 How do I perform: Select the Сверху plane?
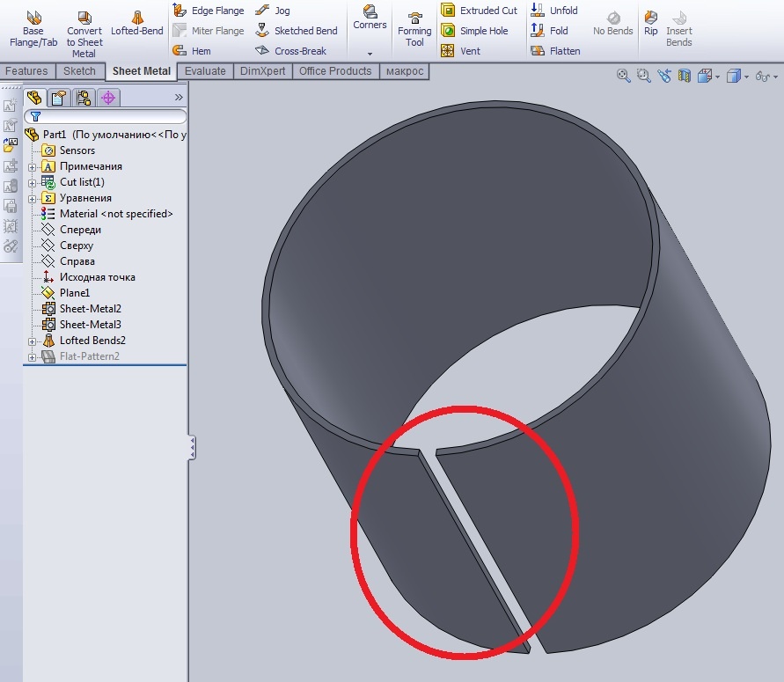pos(67,246)
